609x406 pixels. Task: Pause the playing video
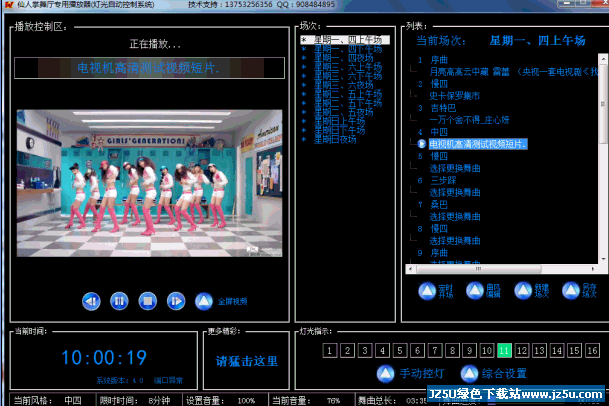tap(119, 301)
